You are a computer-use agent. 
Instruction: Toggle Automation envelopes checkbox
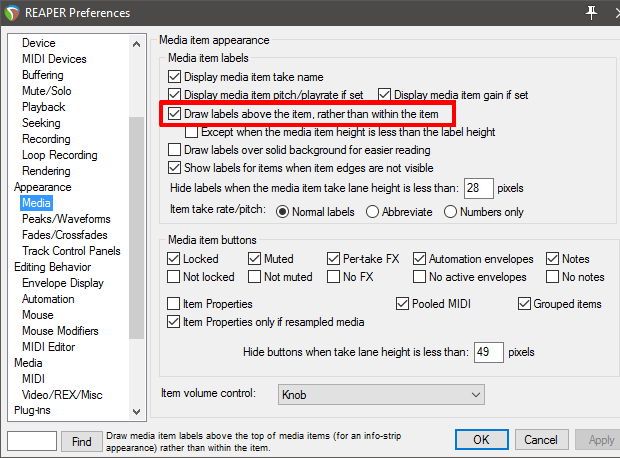click(419, 259)
